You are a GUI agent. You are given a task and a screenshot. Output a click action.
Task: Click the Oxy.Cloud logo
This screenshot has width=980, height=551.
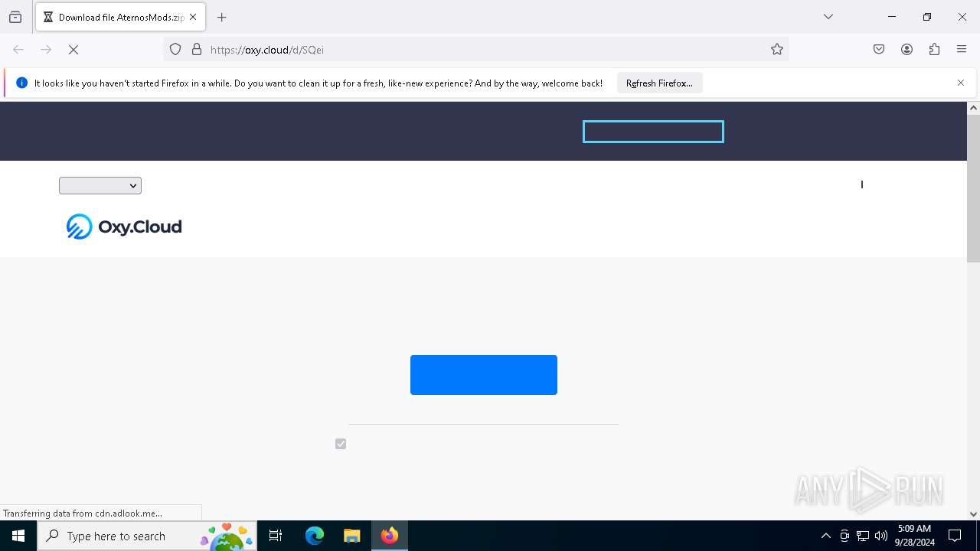pyautogui.click(x=123, y=227)
